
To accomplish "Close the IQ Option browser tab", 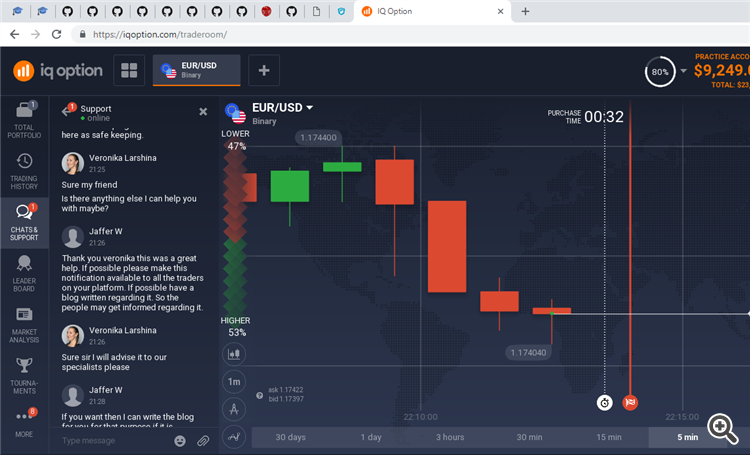I will coord(500,11).
